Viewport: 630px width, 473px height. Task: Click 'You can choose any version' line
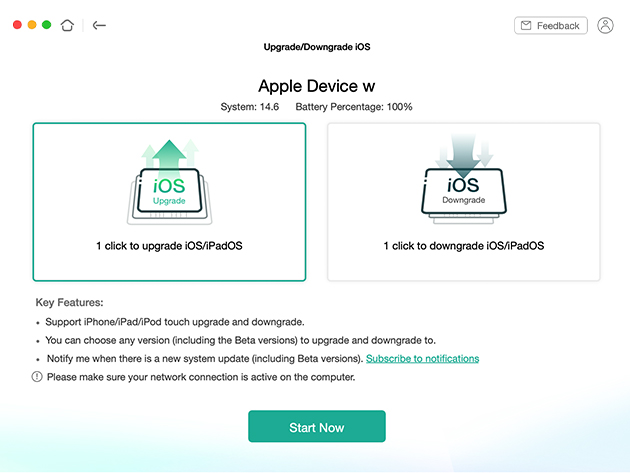pos(240,340)
